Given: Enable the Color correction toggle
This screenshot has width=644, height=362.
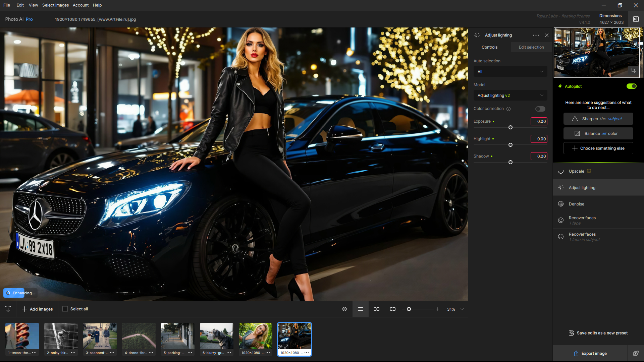Looking at the screenshot, I should click(x=540, y=109).
